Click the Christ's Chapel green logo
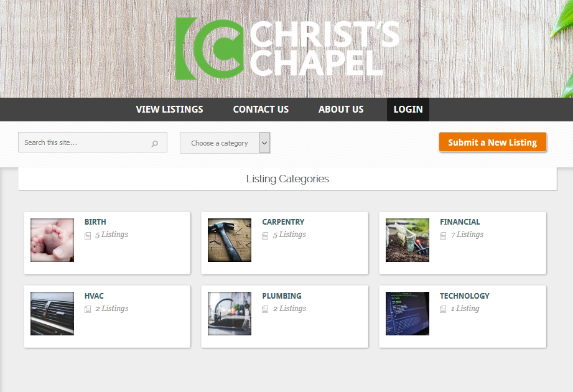 [209, 49]
